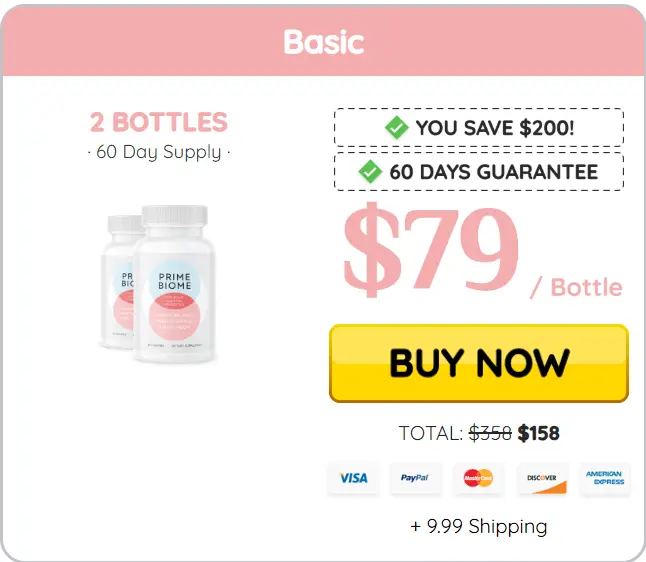Click the 60 DAYS GUARANTEE box
646x562 pixels.
pos(479,171)
